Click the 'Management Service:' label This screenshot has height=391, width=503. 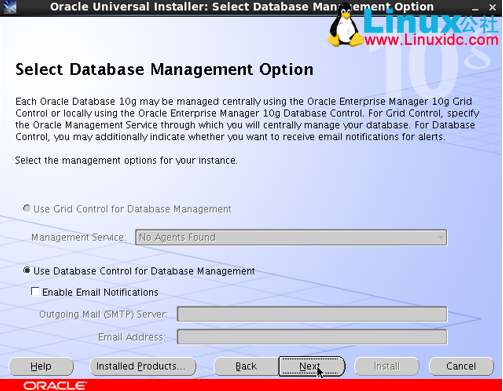point(79,237)
